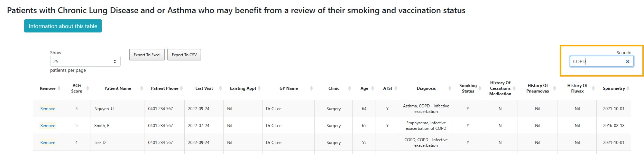Sort by Diagnosis column sort icon
The image size is (644, 154).
pyautogui.click(x=450, y=88)
